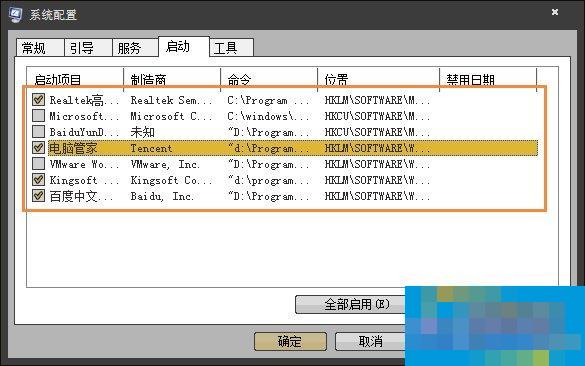
Task: Uncheck the 百度中文 startup item checkbox
Action: (x=38, y=196)
